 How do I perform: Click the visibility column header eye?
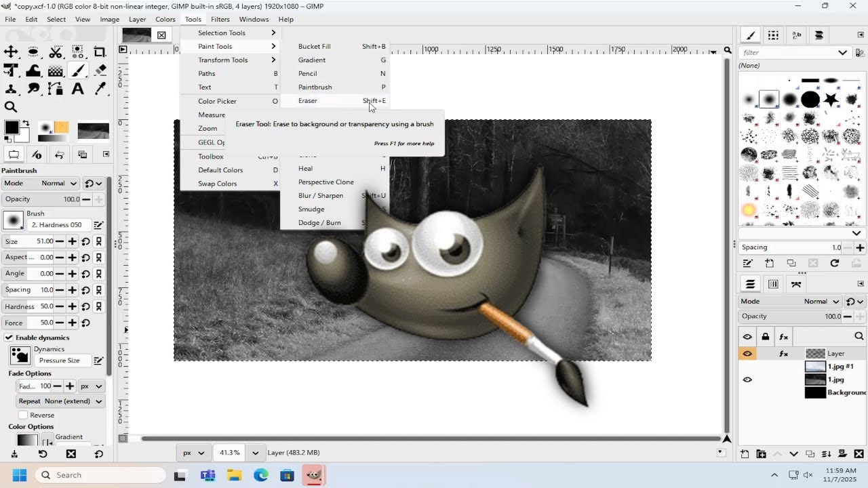pyautogui.click(x=747, y=336)
